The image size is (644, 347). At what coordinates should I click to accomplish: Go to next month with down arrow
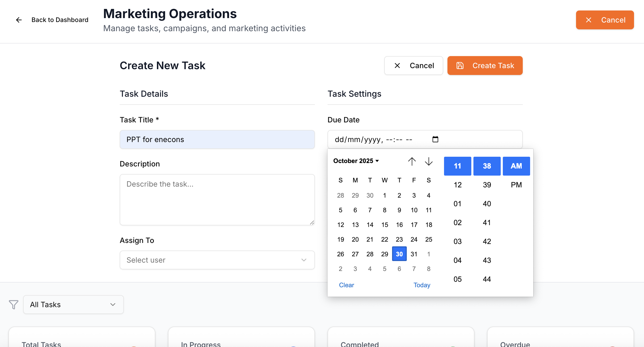point(429,161)
